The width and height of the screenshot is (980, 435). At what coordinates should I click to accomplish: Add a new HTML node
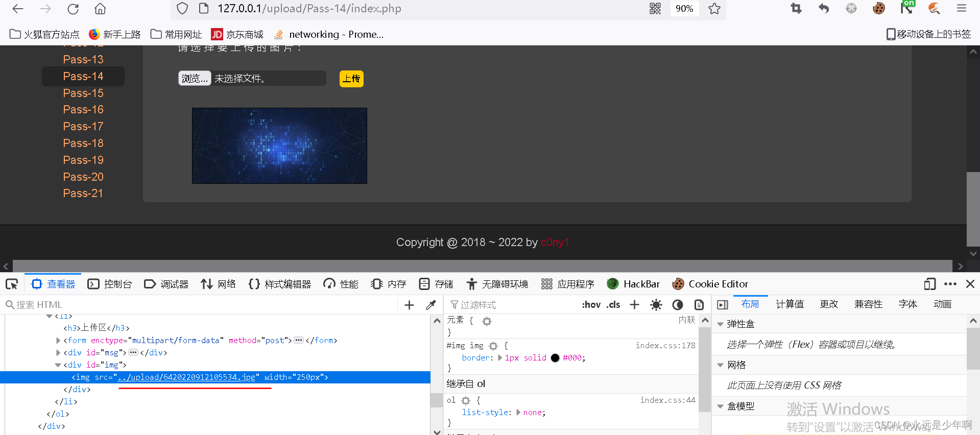(409, 305)
